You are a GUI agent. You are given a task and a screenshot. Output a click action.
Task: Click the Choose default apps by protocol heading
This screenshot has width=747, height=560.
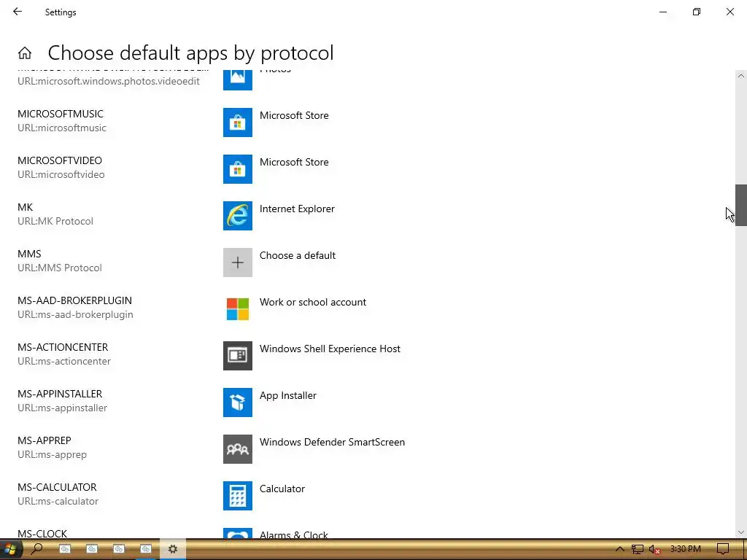[x=190, y=52]
